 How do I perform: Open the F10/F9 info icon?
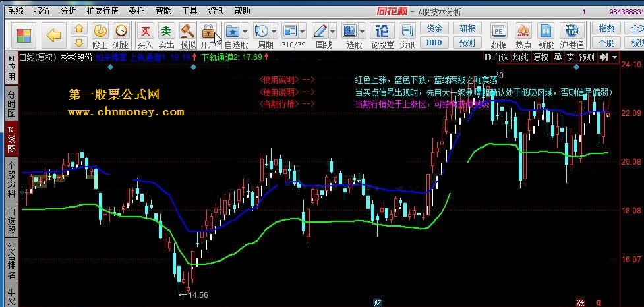point(290,31)
